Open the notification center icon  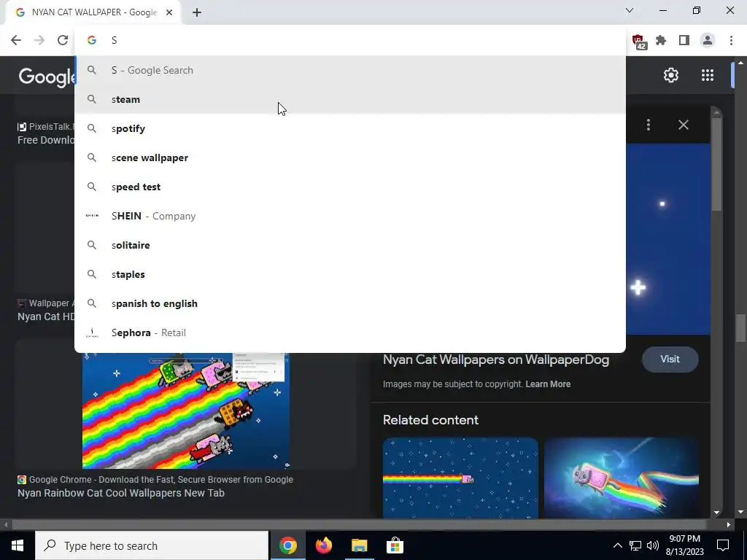[723, 545]
